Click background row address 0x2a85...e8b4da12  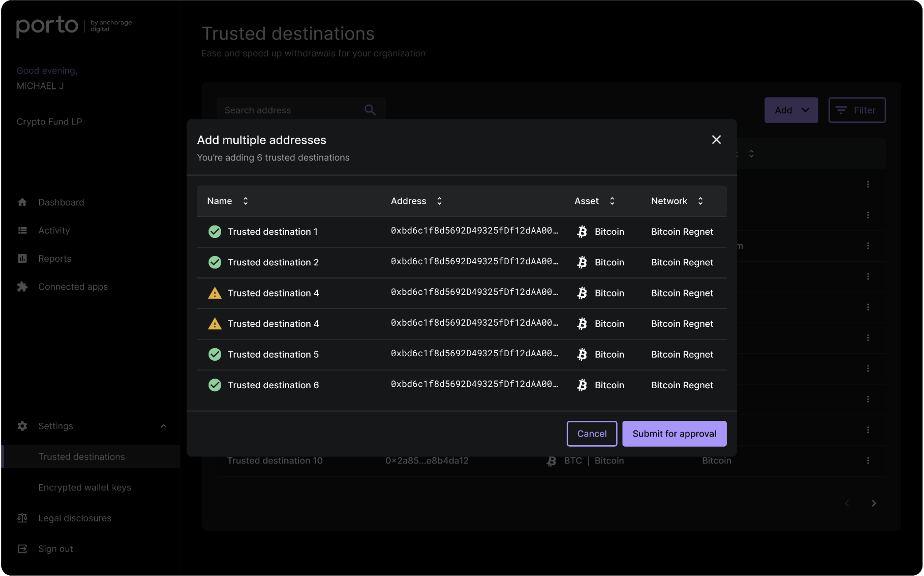pyautogui.click(x=427, y=461)
